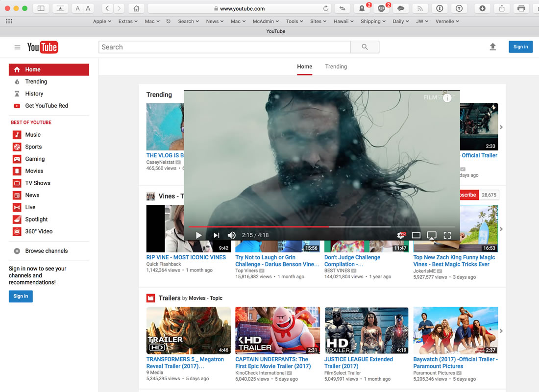
Task: Expand the Tools bookmarks dropdown
Action: (x=294, y=22)
